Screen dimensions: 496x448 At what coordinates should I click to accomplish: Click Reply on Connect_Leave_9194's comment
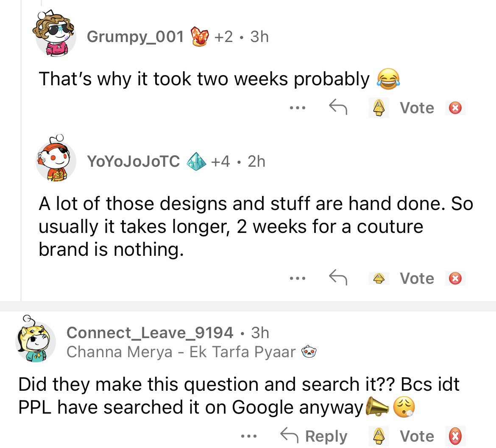coord(314,436)
